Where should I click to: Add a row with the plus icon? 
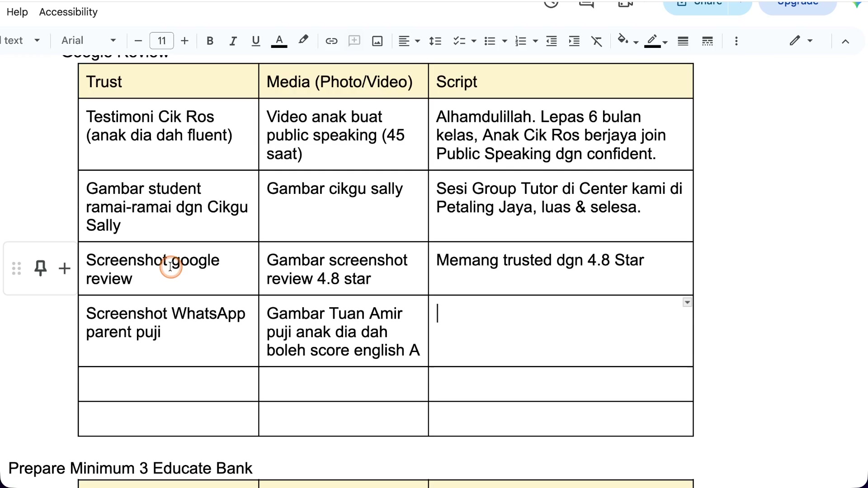click(65, 268)
